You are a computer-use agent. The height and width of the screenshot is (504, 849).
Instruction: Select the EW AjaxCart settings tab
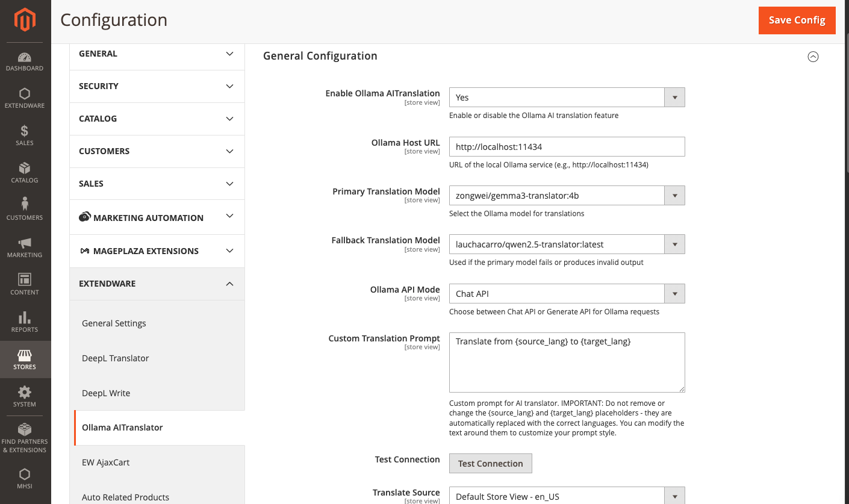pos(106,462)
